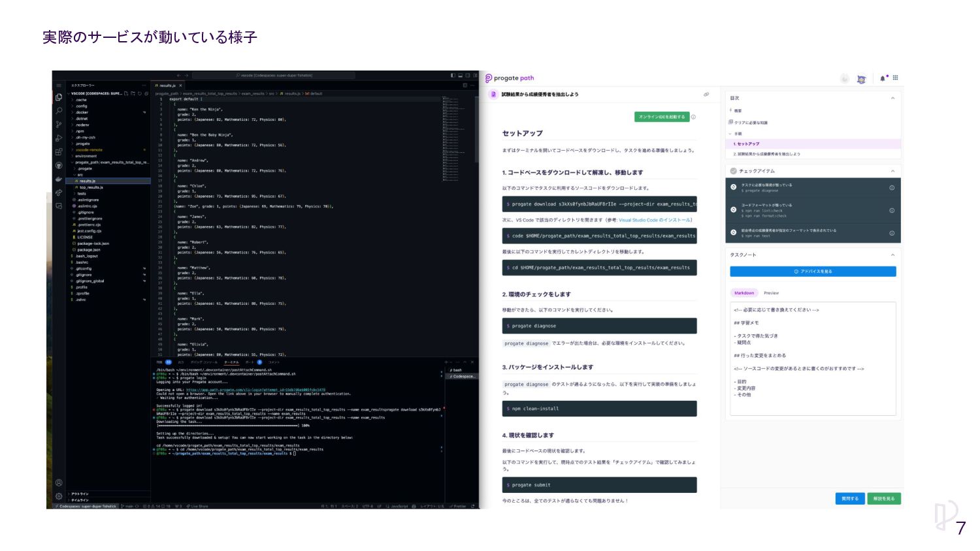980x551 pixels.
Task: Go back with editor navigation arrow
Action: click(x=179, y=76)
